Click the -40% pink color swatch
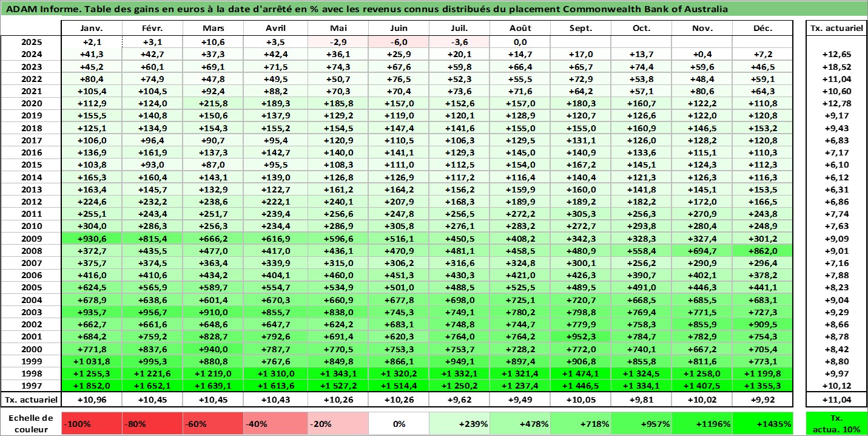 pos(277,424)
